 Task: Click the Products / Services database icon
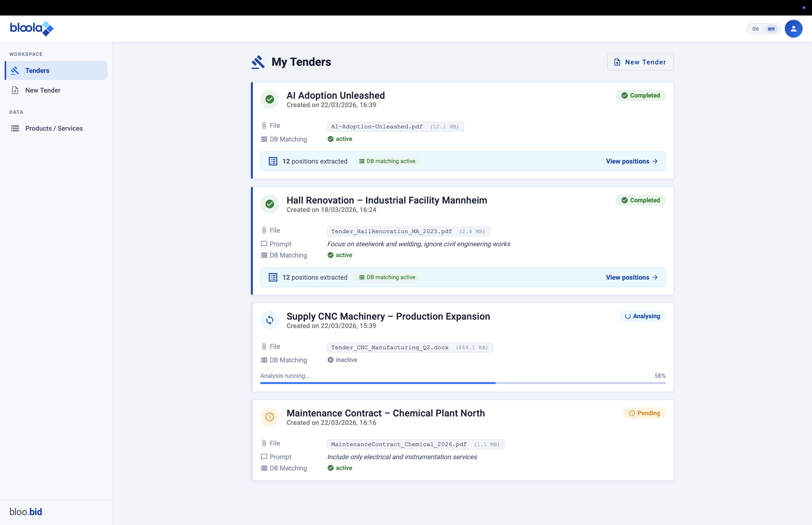[x=15, y=128]
